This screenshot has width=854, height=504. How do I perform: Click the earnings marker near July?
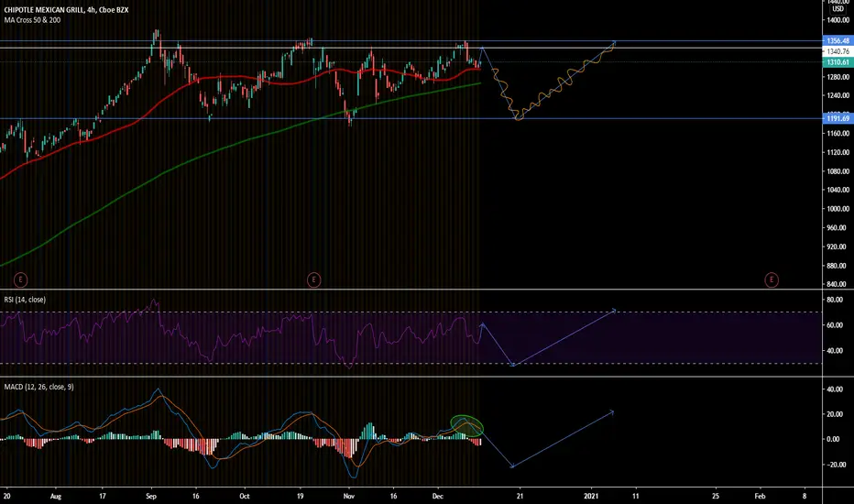coord(20,280)
